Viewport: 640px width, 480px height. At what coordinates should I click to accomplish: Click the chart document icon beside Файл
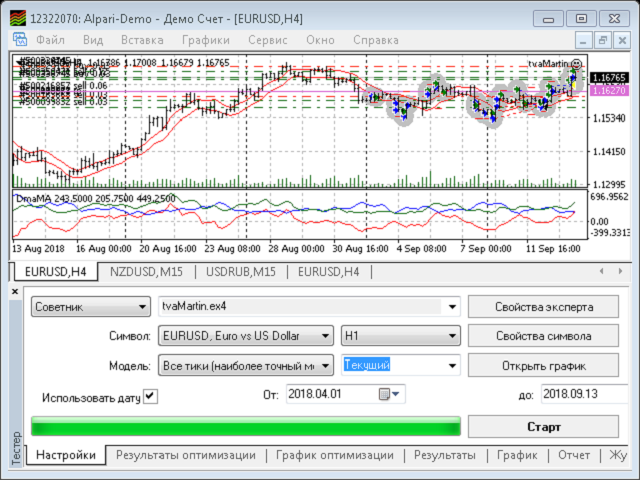[20, 40]
